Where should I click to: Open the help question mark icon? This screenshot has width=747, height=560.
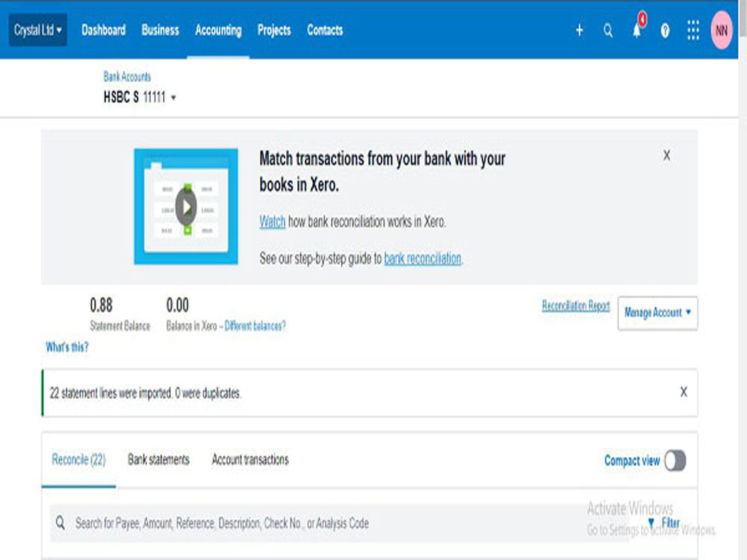click(665, 31)
